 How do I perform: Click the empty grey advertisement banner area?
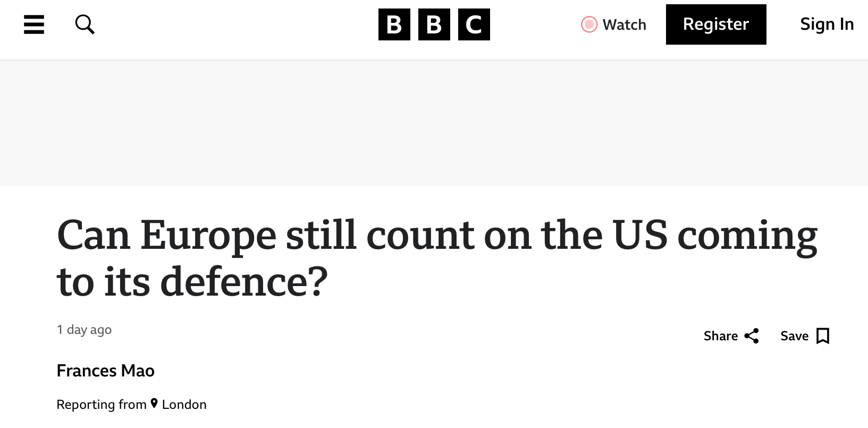tap(434, 123)
